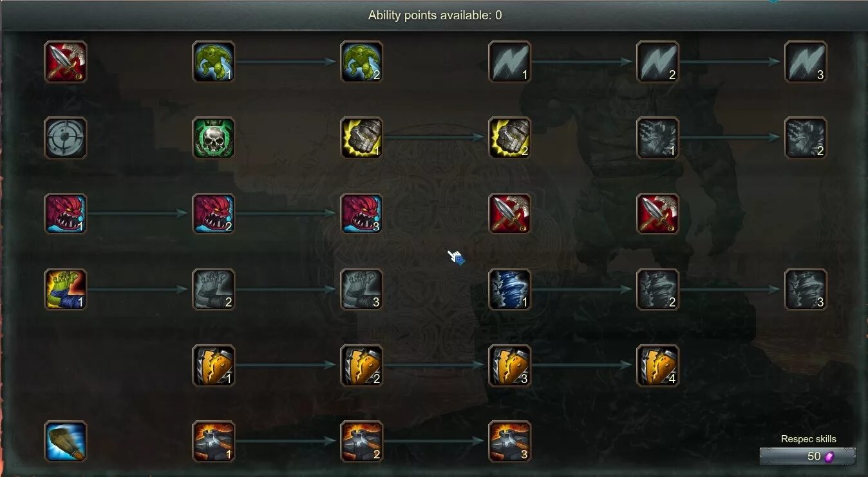Click the locked grey beast skill level 2
The width and height of the screenshot is (868, 477).
(806, 138)
